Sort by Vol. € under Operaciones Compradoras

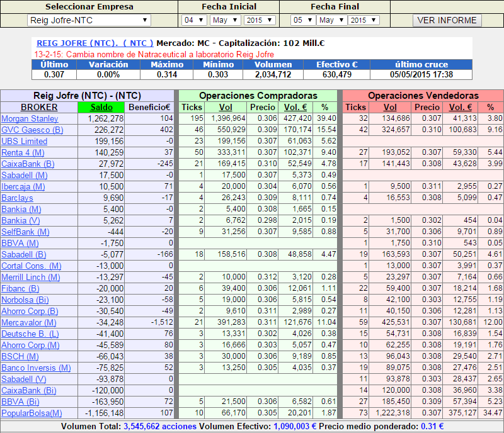click(x=295, y=107)
